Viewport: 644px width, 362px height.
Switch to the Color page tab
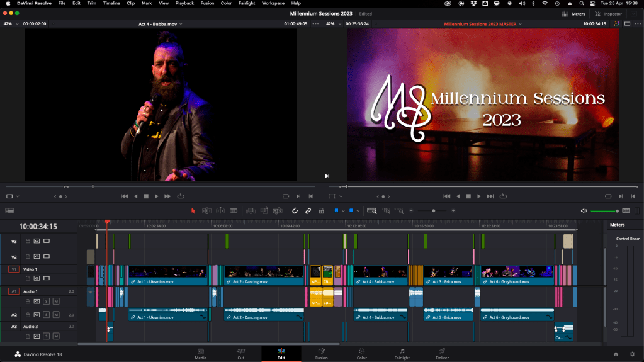point(361,354)
